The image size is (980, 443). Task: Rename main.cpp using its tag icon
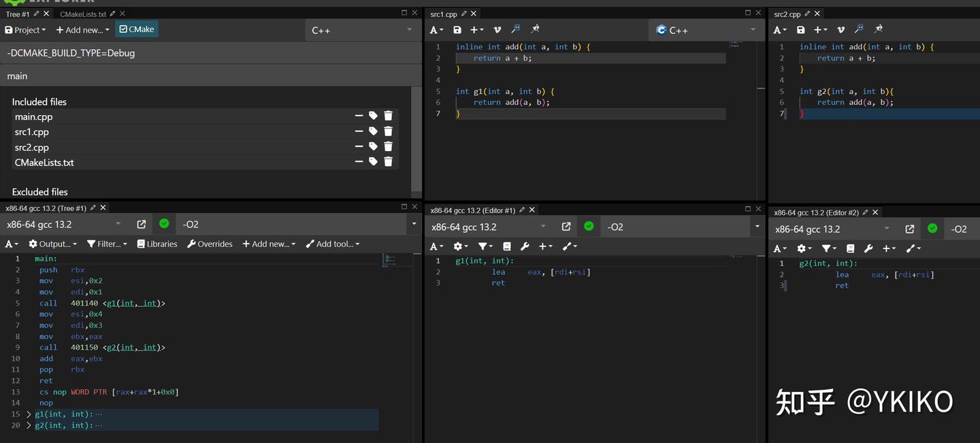tap(373, 116)
